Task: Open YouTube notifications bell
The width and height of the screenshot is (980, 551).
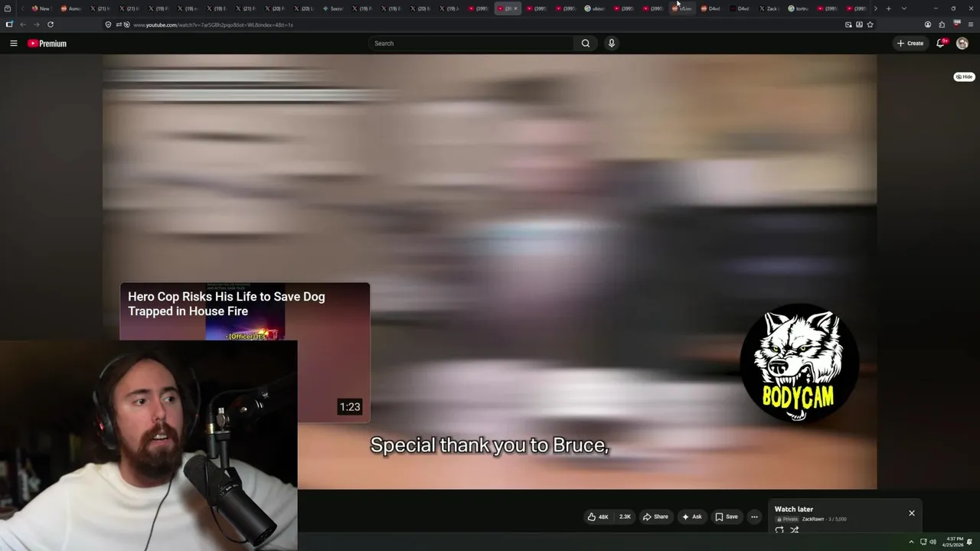Action: pyautogui.click(x=941, y=44)
